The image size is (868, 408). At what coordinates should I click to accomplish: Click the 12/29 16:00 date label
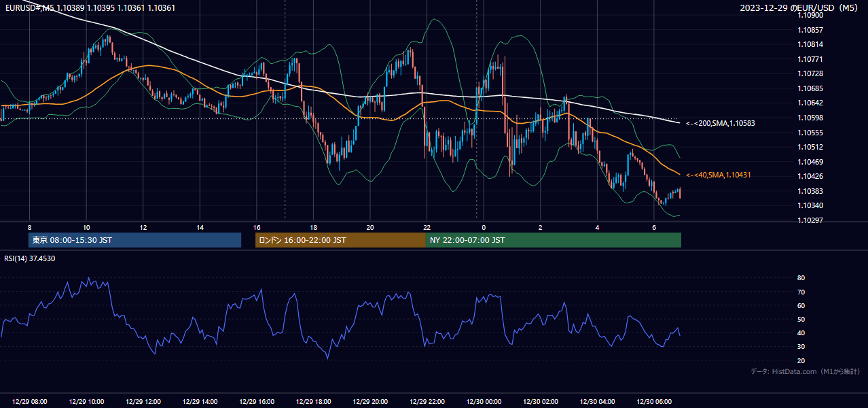(x=256, y=402)
